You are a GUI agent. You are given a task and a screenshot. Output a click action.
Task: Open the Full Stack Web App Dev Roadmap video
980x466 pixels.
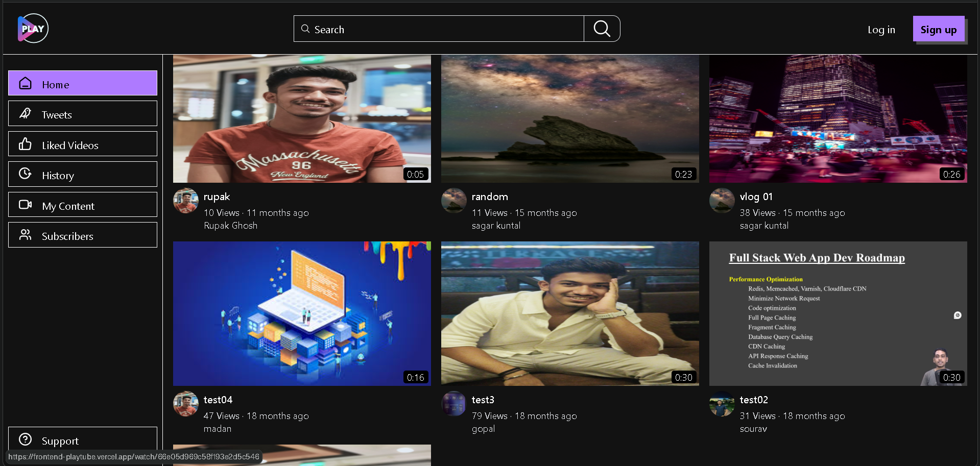click(838, 313)
